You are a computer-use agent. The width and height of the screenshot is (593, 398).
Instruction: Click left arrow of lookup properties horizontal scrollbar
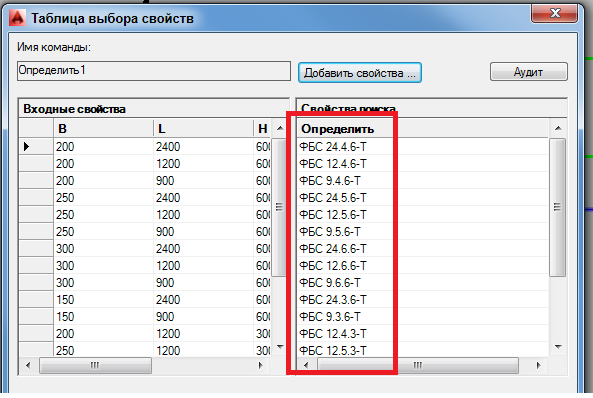[x=306, y=365]
